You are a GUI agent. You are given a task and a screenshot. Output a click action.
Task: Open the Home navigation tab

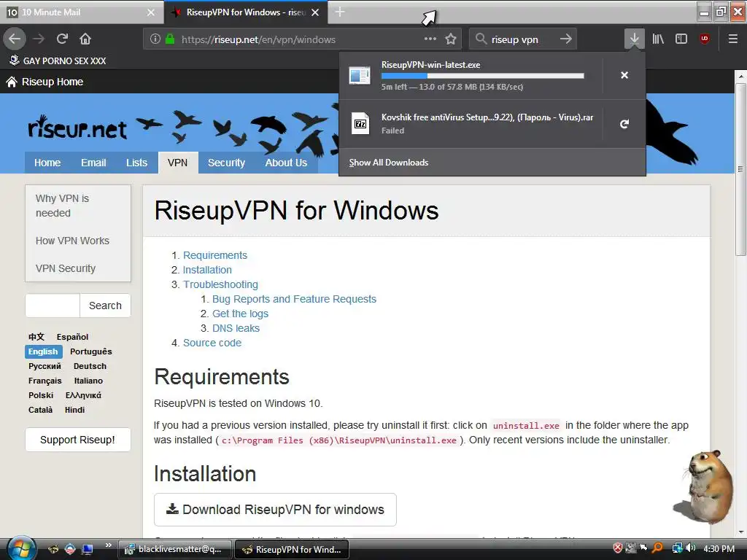[x=47, y=163]
